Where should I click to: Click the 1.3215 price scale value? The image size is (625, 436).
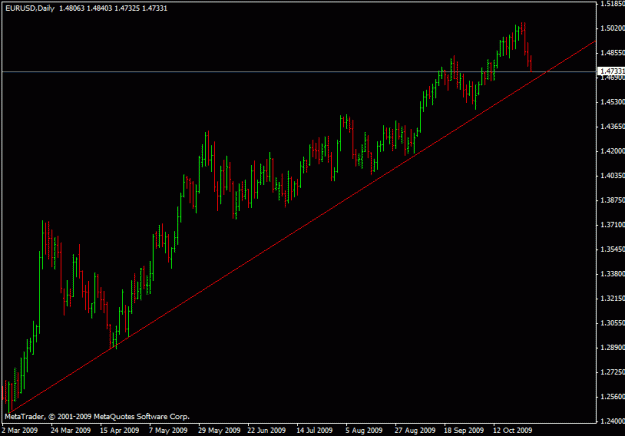[612, 299]
